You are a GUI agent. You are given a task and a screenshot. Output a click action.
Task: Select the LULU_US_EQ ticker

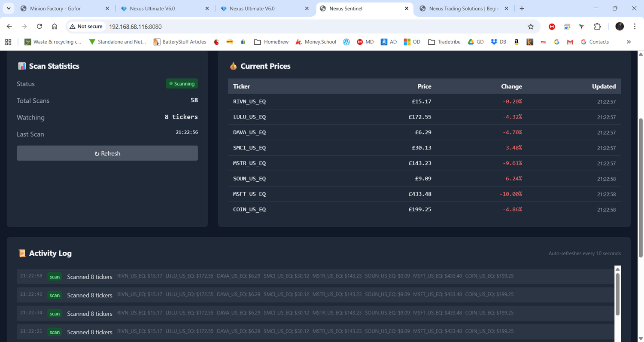tap(249, 117)
